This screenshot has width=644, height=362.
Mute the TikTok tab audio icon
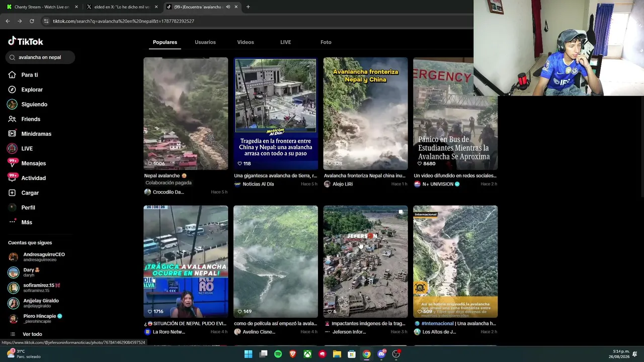228,7
